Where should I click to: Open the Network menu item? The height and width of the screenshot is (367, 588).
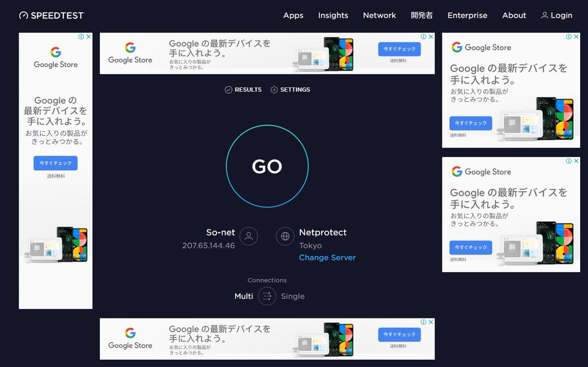tap(379, 15)
